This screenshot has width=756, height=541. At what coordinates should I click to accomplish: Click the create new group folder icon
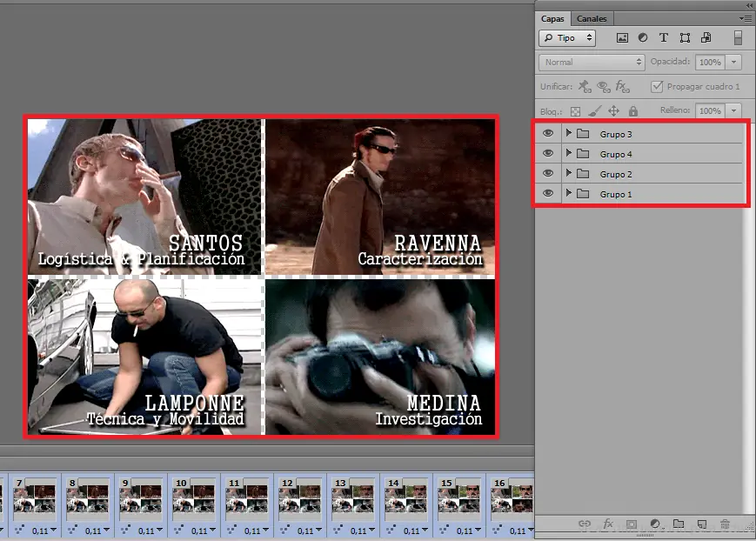pyautogui.click(x=679, y=524)
